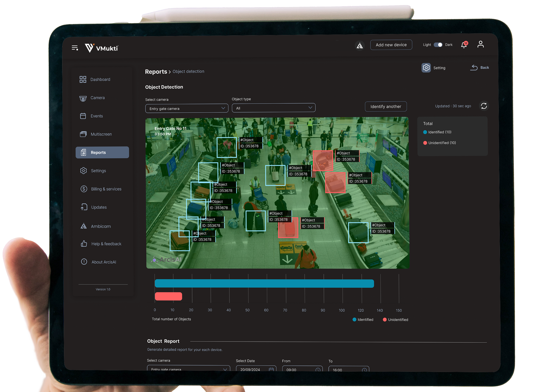547x392 pixels.
Task: Click the Back arrow icon
Action: 474,67
